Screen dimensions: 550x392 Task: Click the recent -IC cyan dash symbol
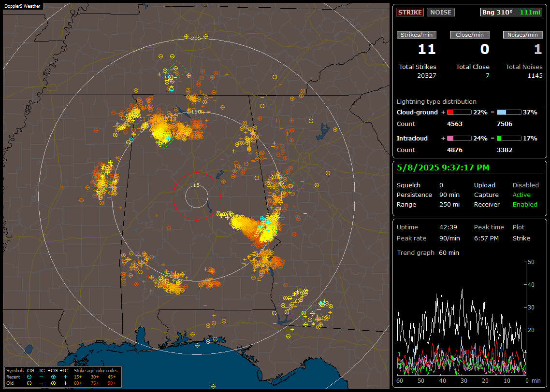pyautogui.click(x=42, y=377)
